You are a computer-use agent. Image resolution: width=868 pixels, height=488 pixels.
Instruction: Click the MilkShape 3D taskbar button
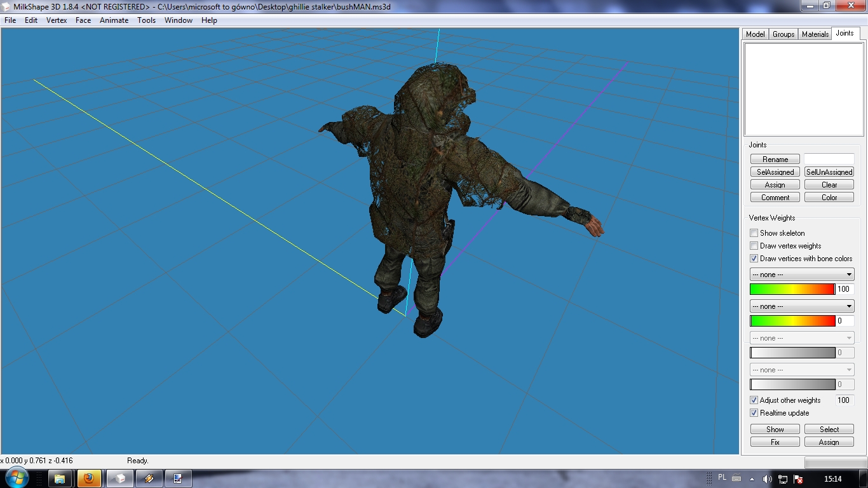click(x=119, y=478)
